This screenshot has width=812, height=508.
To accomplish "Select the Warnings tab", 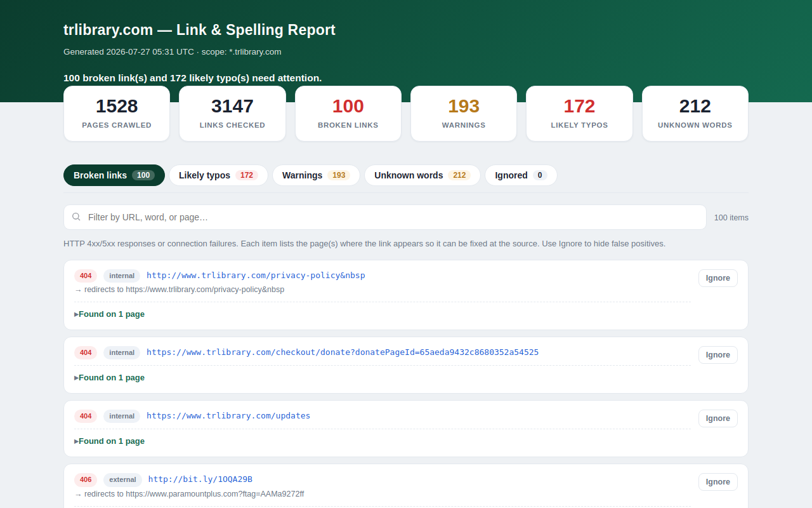I will click(316, 175).
